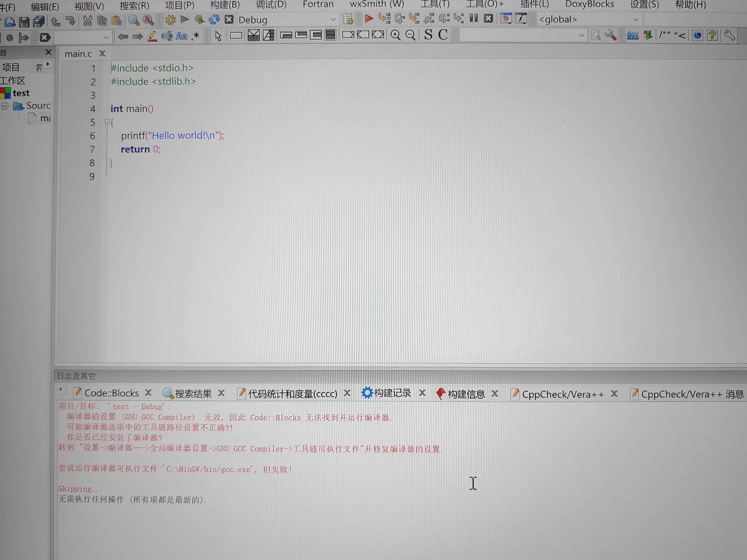
Task: Click the zoom out magnifier icon
Action: click(x=410, y=35)
